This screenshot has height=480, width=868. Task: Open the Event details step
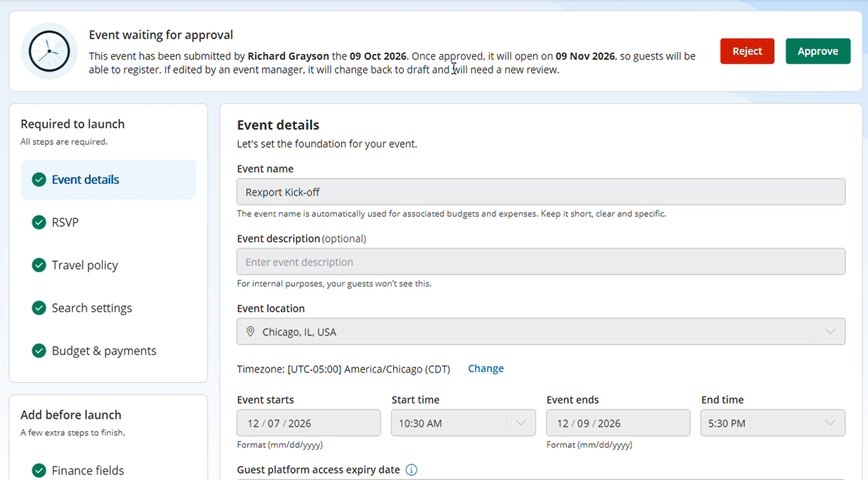pyautogui.click(x=108, y=179)
